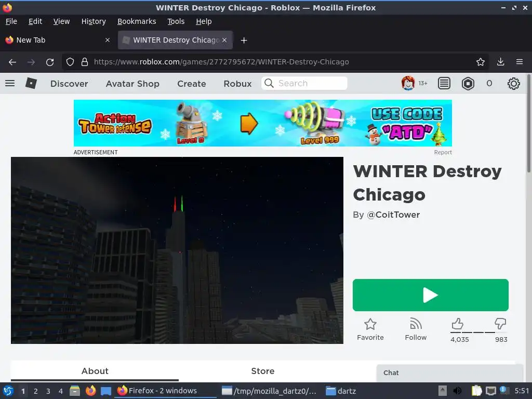Click the Roblox logo home icon

pyautogui.click(x=31, y=83)
